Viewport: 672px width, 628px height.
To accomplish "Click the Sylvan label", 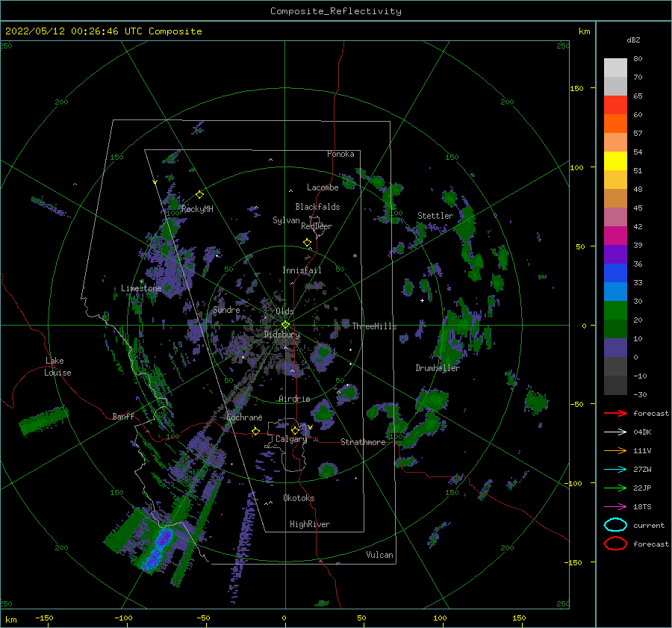I will click(x=286, y=221).
